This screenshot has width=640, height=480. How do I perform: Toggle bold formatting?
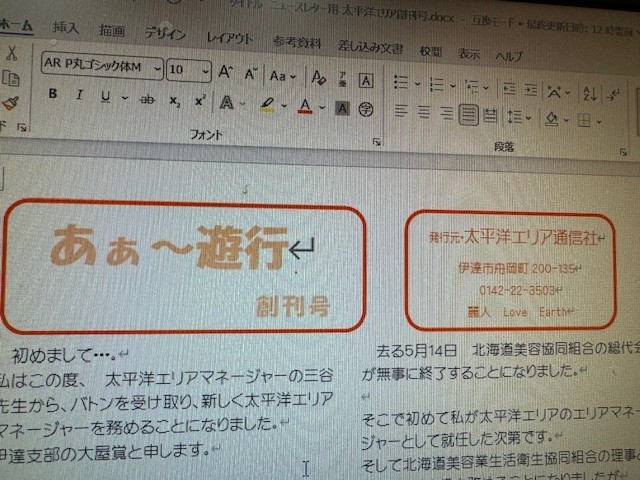coord(52,96)
